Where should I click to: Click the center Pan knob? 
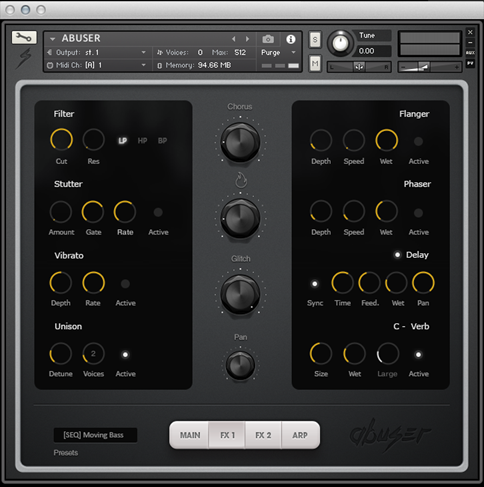pos(240,365)
